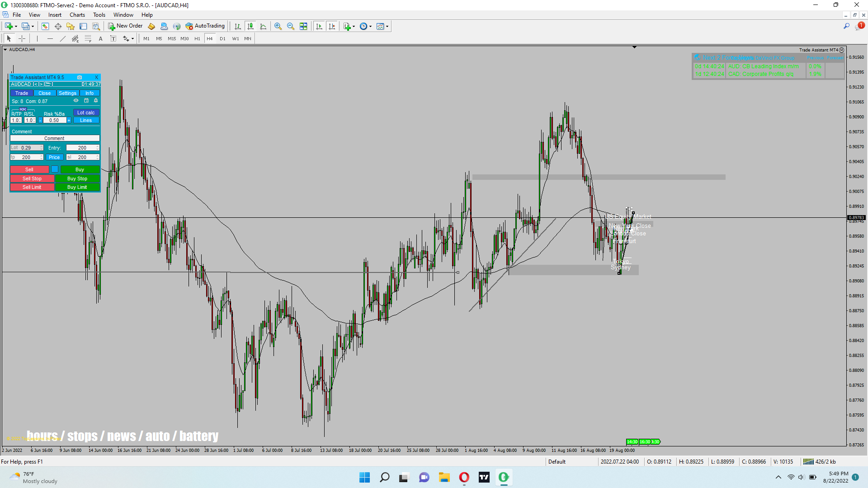The width and height of the screenshot is (868, 488).
Task: Click the Trade Assistant screenshot camera icon
Action: 80,77
